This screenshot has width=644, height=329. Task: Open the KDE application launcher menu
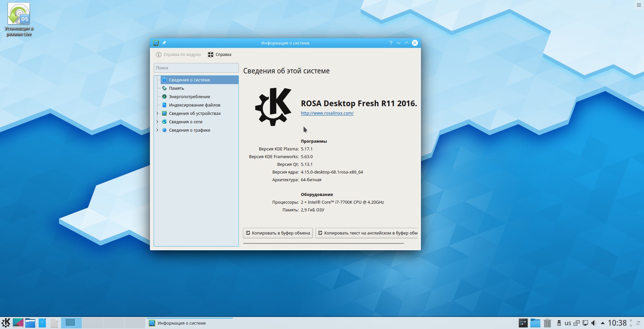click(6, 323)
